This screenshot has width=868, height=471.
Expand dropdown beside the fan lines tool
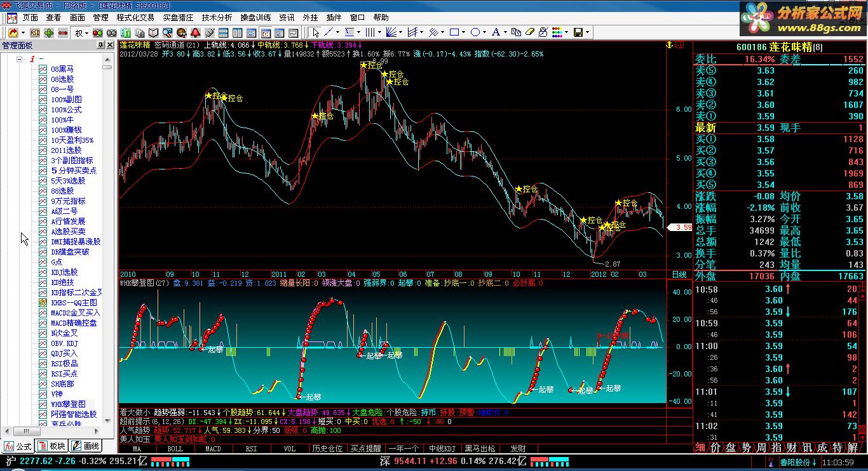click(x=400, y=32)
